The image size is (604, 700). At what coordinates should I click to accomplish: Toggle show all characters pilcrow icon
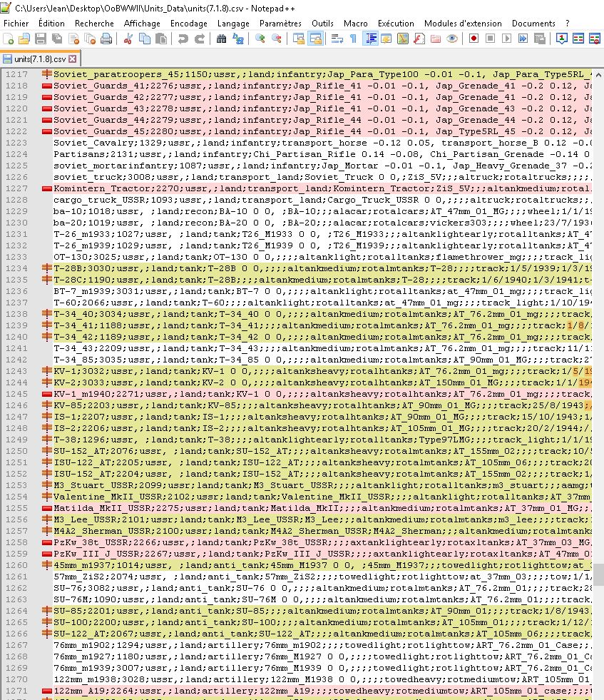[352, 39]
